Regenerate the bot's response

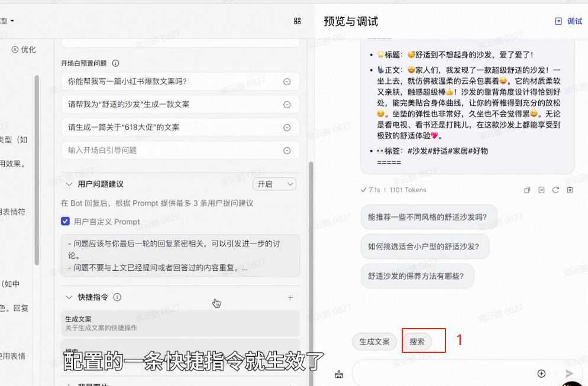[555, 190]
